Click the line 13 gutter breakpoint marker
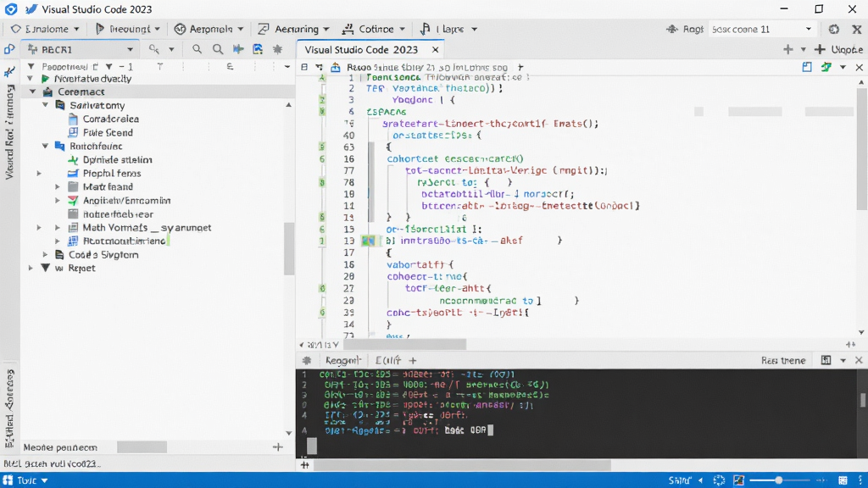The image size is (868, 488). pos(368,241)
